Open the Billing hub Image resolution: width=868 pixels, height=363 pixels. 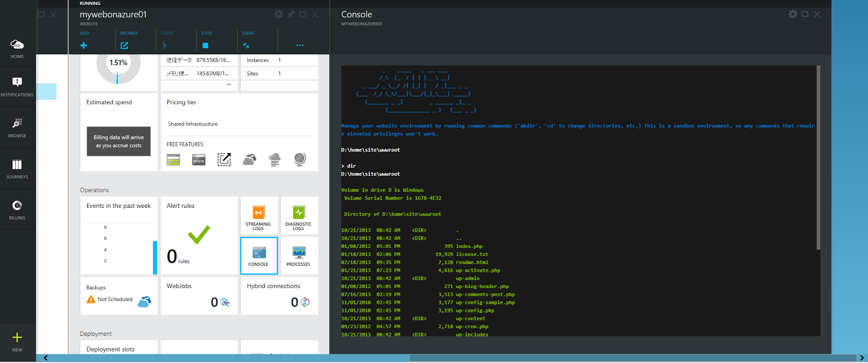pos(17,209)
